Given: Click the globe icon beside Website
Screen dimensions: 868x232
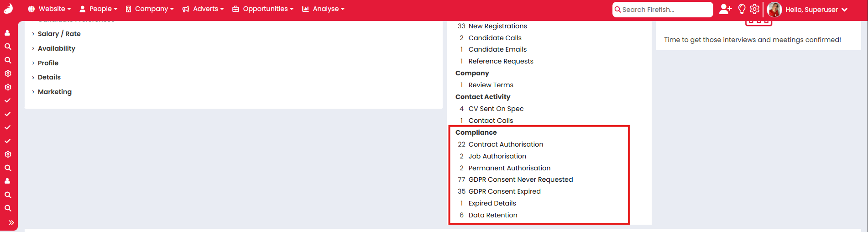Looking at the screenshot, I should point(31,9).
